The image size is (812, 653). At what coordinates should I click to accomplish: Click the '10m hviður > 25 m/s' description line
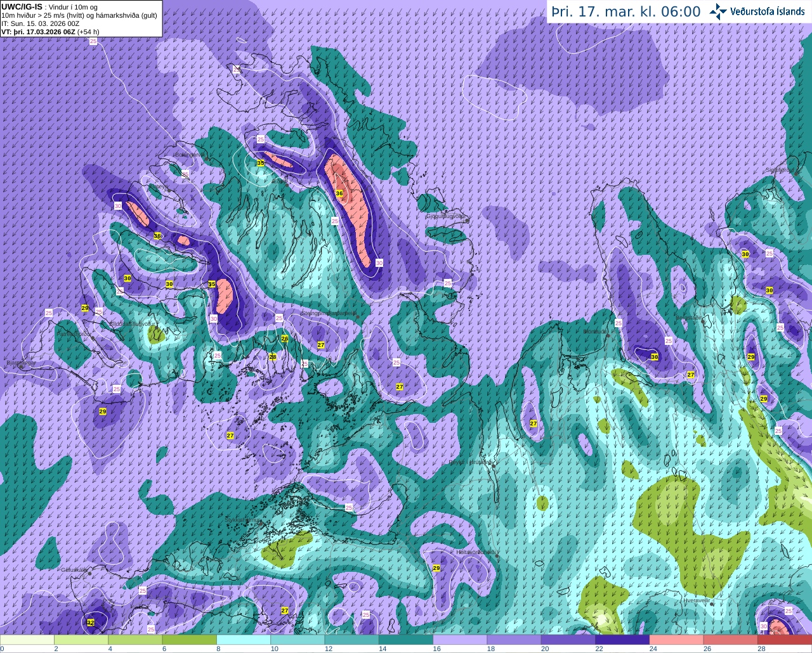tap(79, 15)
